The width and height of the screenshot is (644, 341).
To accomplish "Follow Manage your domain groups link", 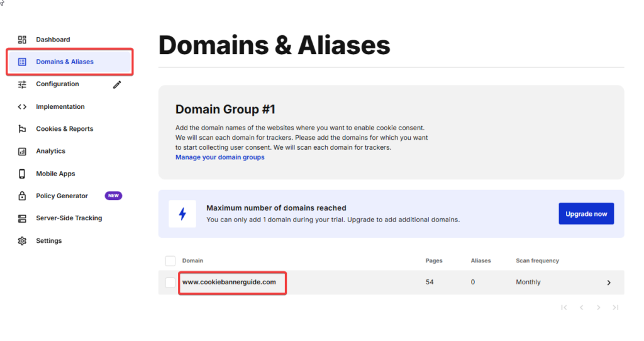I will (219, 157).
